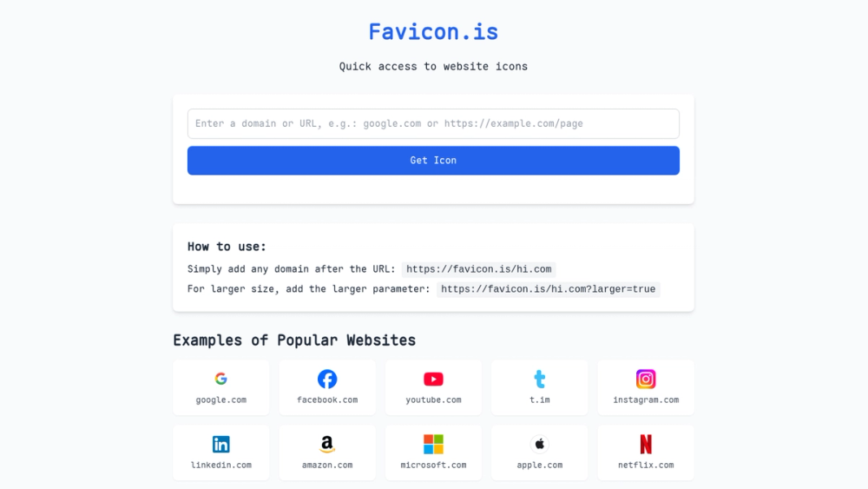Click the Google favicon icon
The image size is (868, 489).
pyautogui.click(x=220, y=379)
